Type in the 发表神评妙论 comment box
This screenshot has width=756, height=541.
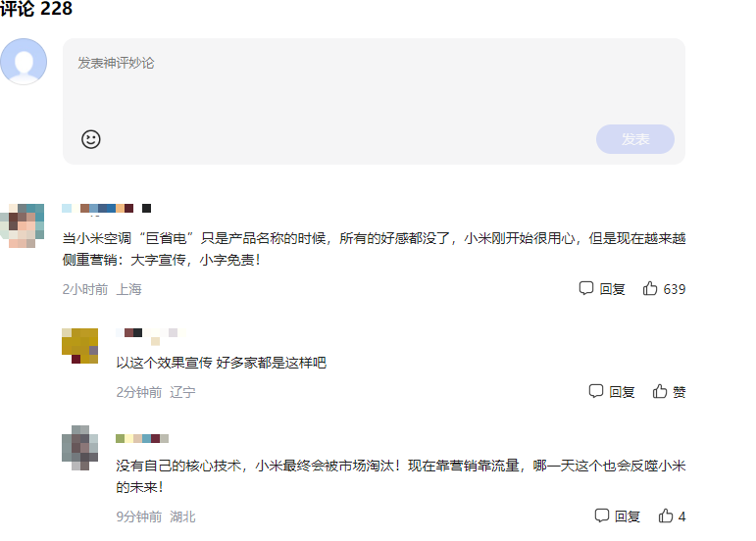pos(373,83)
